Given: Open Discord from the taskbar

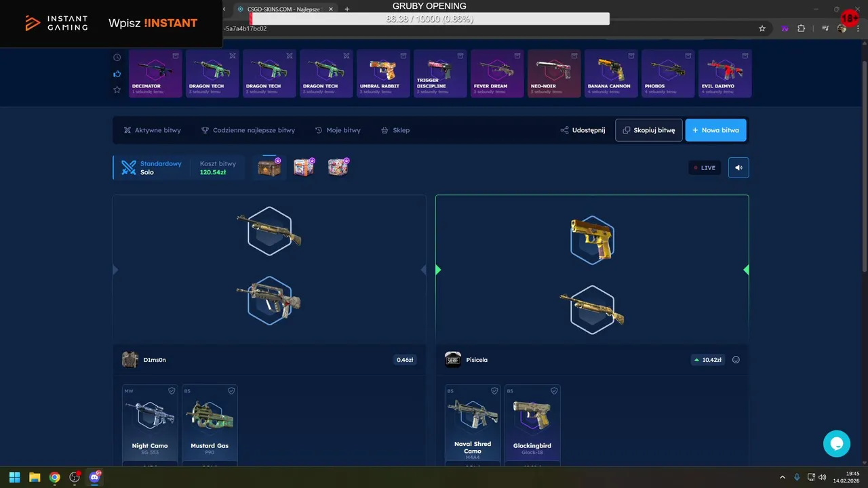Looking at the screenshot, I should coord(94,477).
